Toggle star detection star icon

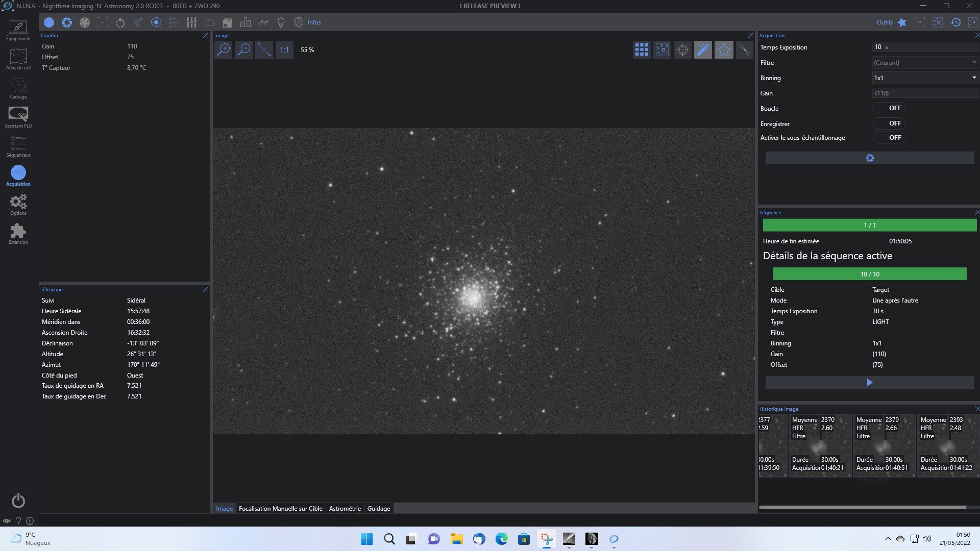click(723, 49)
